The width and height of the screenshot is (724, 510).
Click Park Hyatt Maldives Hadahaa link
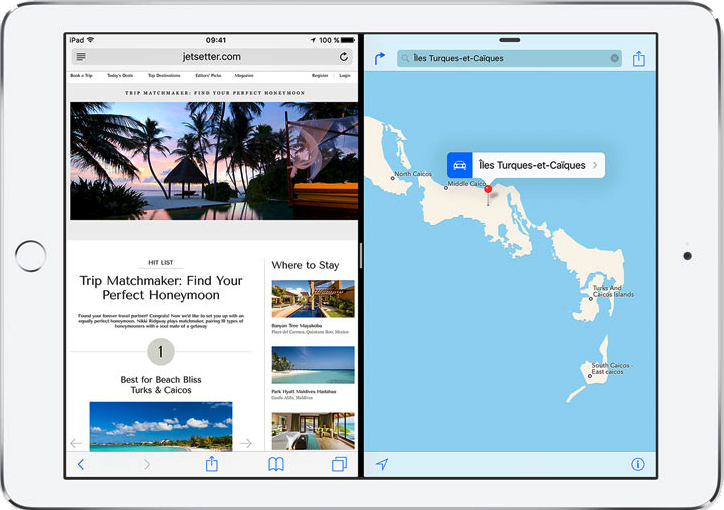point(304,391)
